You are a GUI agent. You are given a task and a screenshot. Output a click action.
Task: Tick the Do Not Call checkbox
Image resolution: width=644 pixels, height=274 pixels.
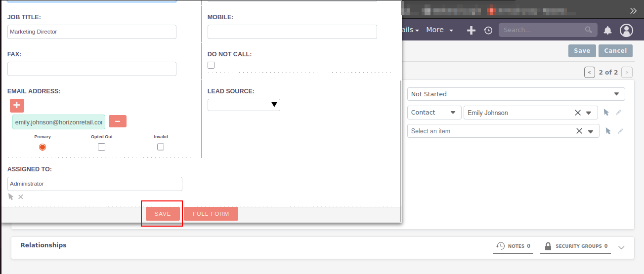(x=211, y=65)
